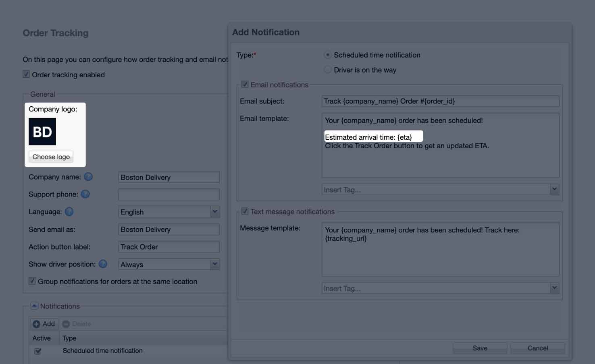Toggle the Order tracking enabled checkbox
Image resolution: width=595 pixels, height=364 pixels.
pyautogui.click(x=26, y=74)
